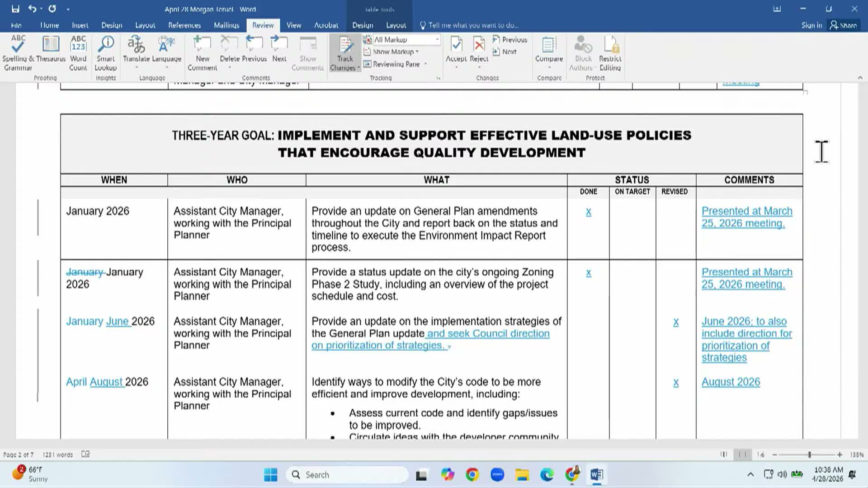Open the Mailings tab

click(x=226, y=25)
